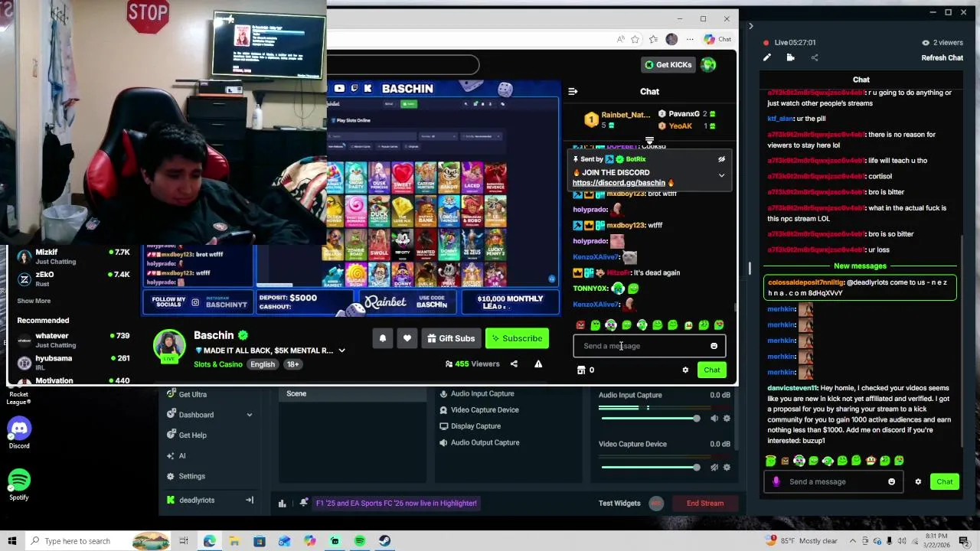
Task: Select the Display Capture source
Action: (475, 426)
